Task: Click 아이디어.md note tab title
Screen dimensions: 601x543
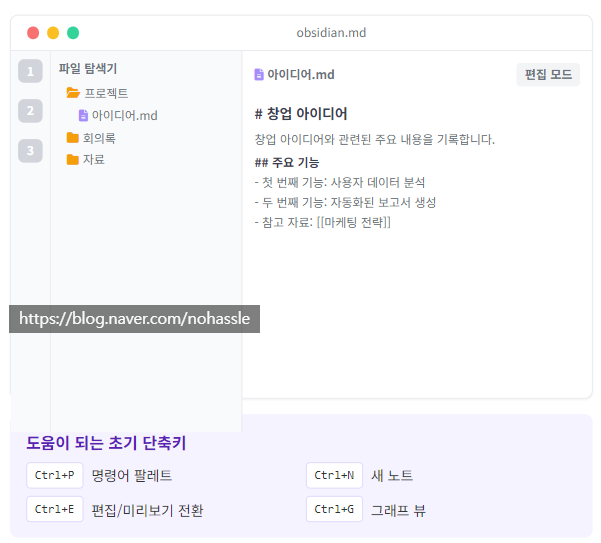Action: point(301,74)
